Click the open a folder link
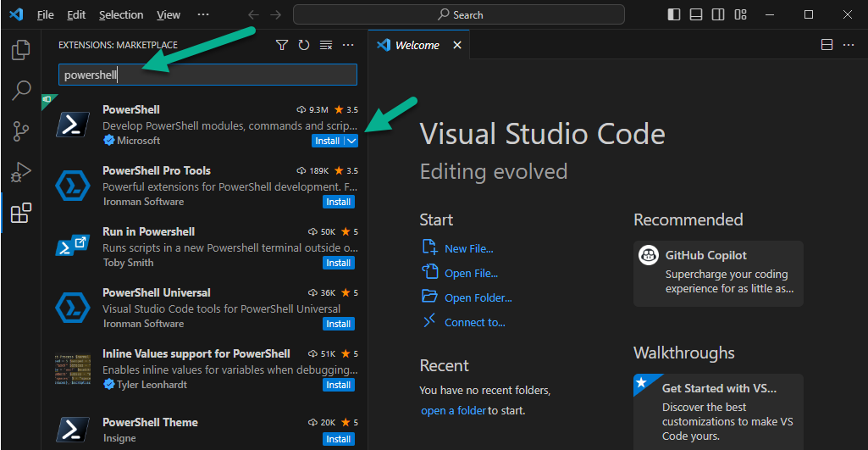This screenshot has height=450, width=868. (x=453, y=411)
